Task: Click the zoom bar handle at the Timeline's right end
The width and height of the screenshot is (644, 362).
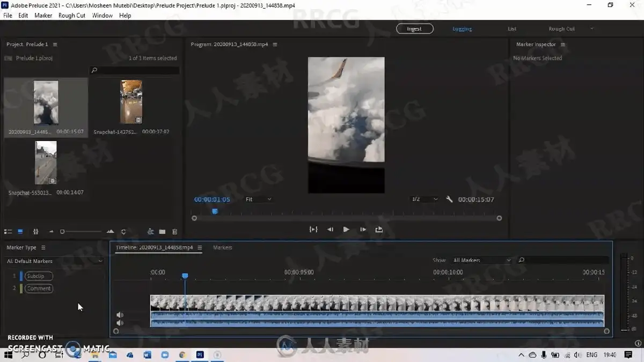Action: click(607, 331)
